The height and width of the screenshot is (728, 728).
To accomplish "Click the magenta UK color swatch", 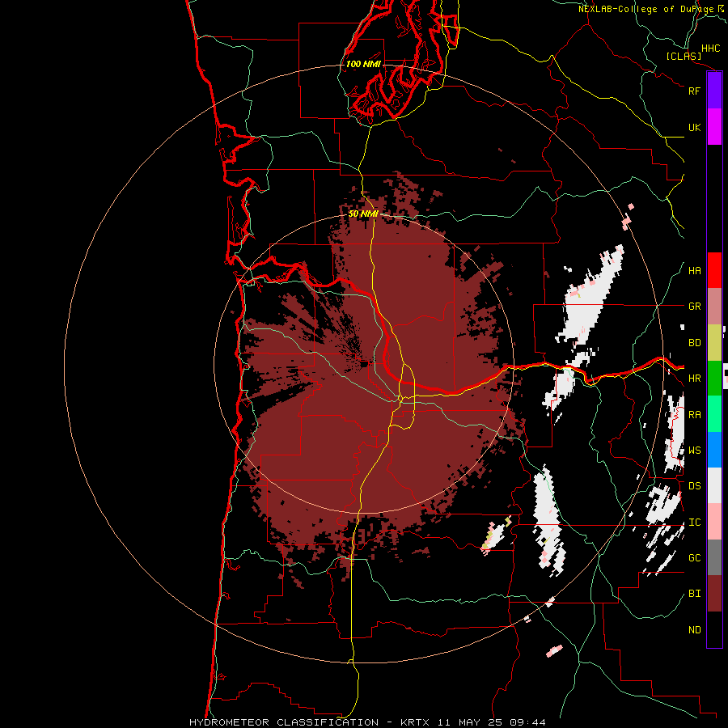I will [714, 127].
